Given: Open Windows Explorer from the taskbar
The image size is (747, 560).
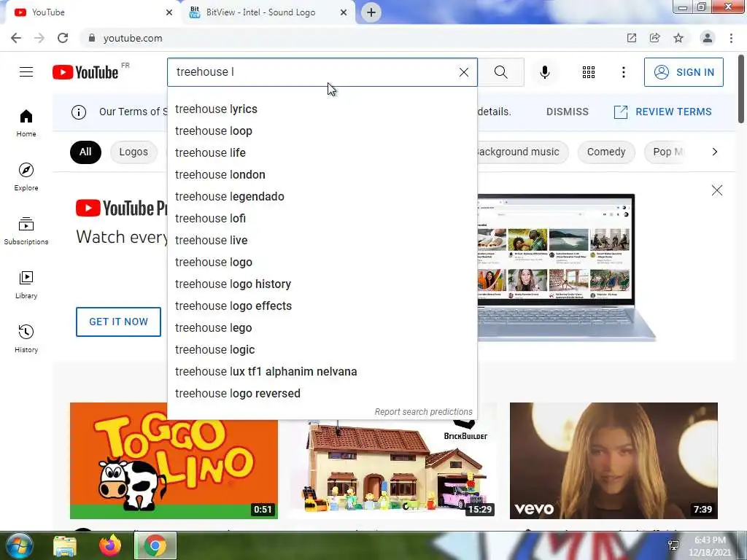Looking at the screenshot, I should click(65, 546).
